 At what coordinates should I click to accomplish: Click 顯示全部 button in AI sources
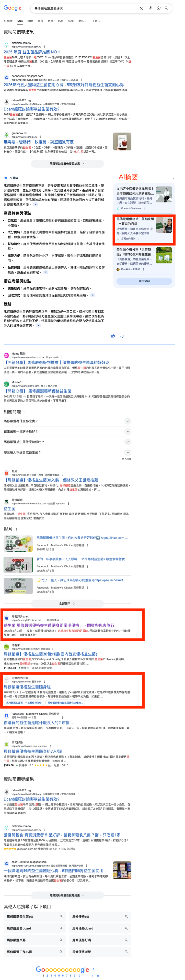144,281
